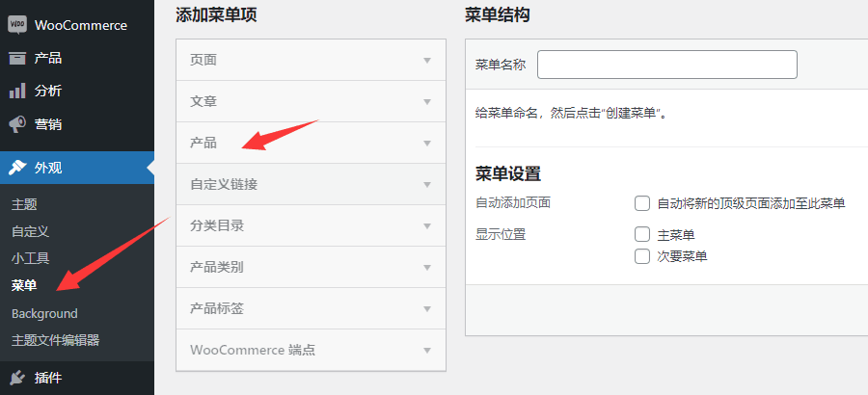Open 自定义 under the appearance menu

coord(30,231)
